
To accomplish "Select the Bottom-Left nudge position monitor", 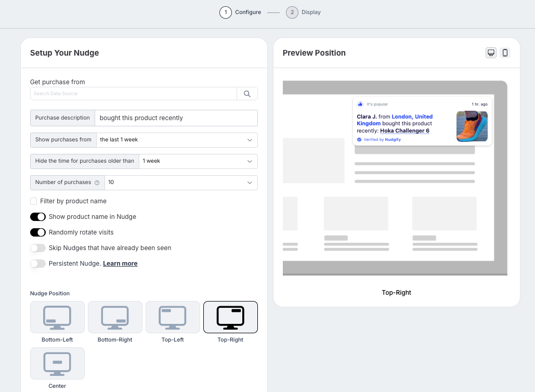I will (57, 317).
